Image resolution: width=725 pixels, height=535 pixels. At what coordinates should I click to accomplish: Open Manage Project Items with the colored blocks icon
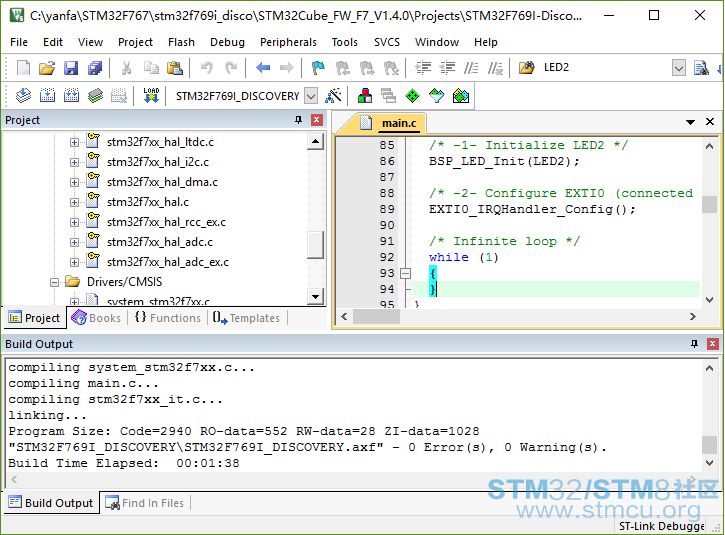(x=365, y=96)
